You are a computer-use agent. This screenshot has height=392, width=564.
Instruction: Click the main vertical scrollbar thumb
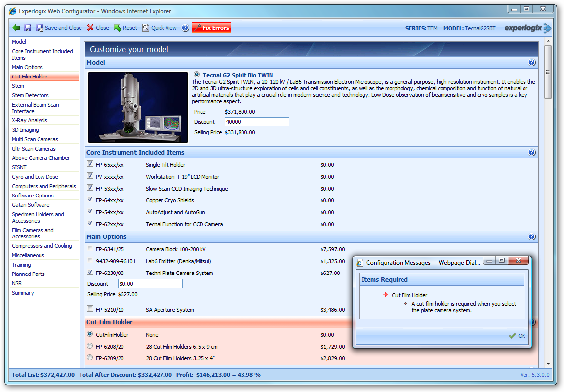click(x=548, y=72)
